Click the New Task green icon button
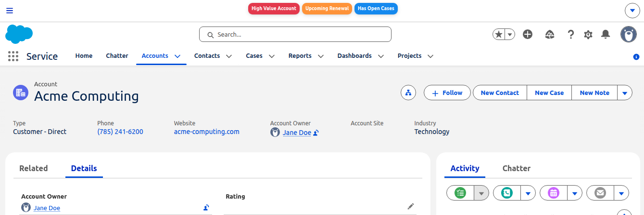The height and width of the screenshot is (215, 644). click(x=460, y=193)
